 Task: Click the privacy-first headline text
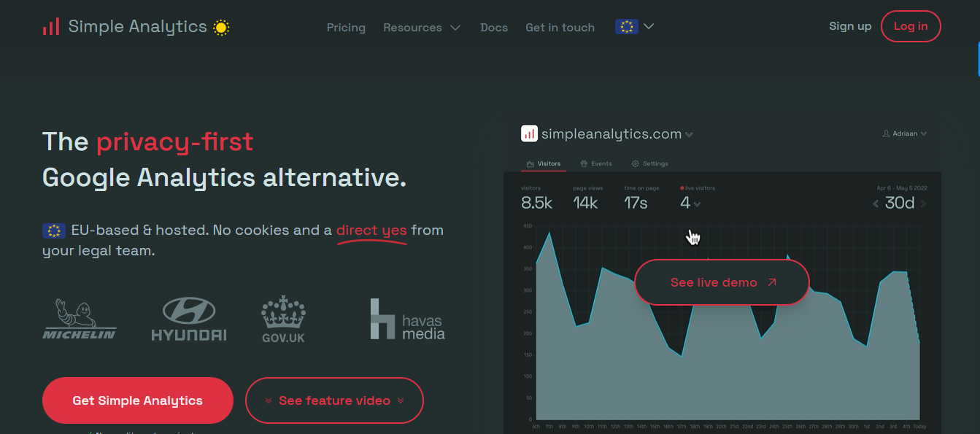(x=175, y=142)
